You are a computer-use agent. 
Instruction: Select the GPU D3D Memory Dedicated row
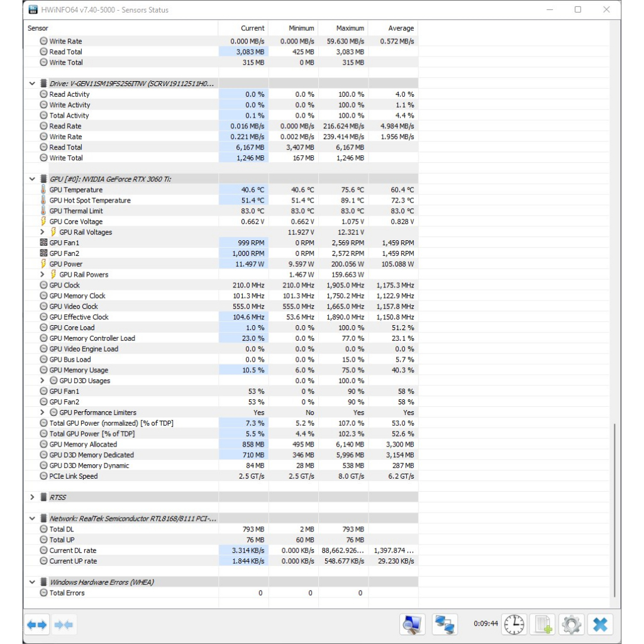pyautogui.click(x=221, y=455)
